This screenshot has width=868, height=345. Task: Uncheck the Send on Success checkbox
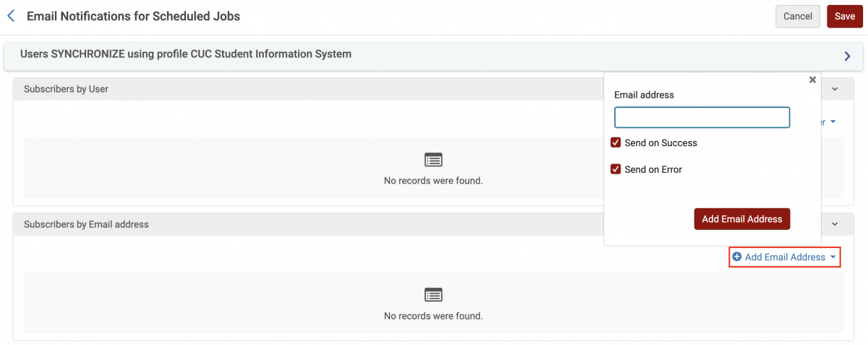(x=616, y=143)
